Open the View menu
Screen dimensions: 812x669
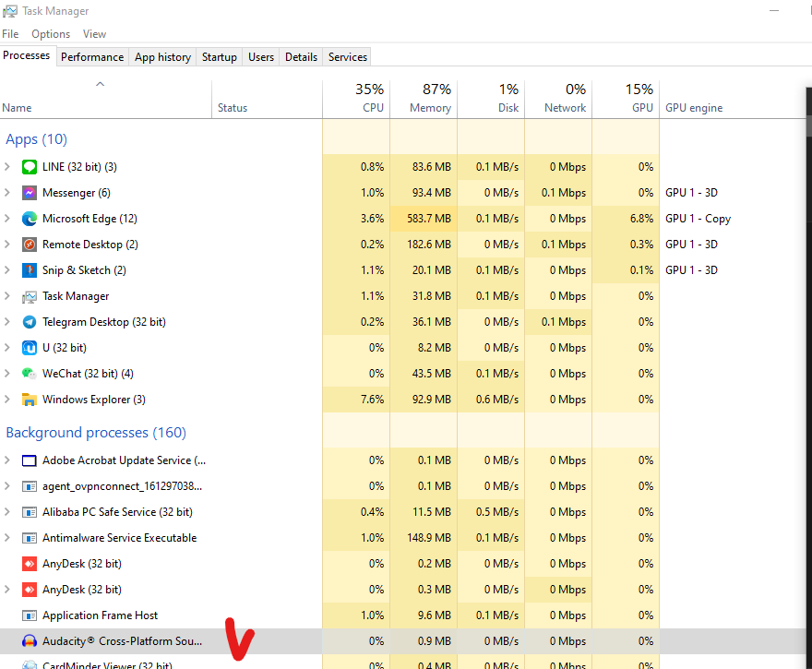click(94, 34)
